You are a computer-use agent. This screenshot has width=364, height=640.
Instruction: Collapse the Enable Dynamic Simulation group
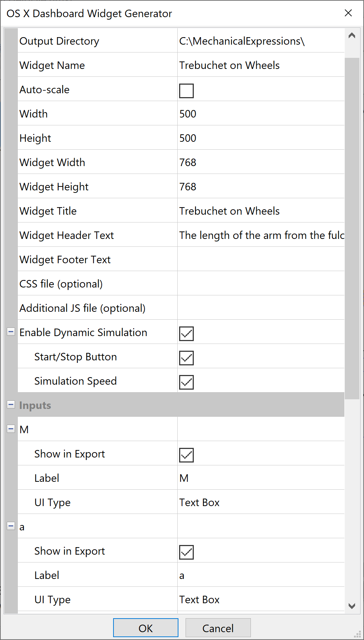[11, 332]
